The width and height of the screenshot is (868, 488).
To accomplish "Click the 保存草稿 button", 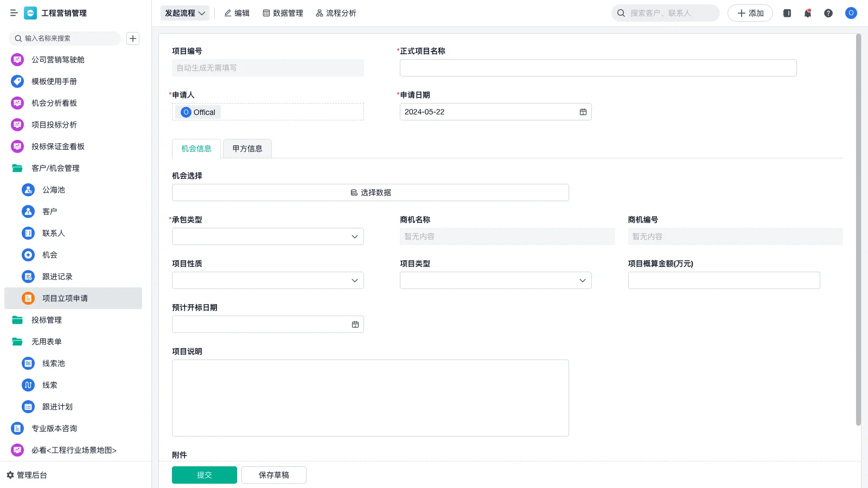I will pos(274,475).
